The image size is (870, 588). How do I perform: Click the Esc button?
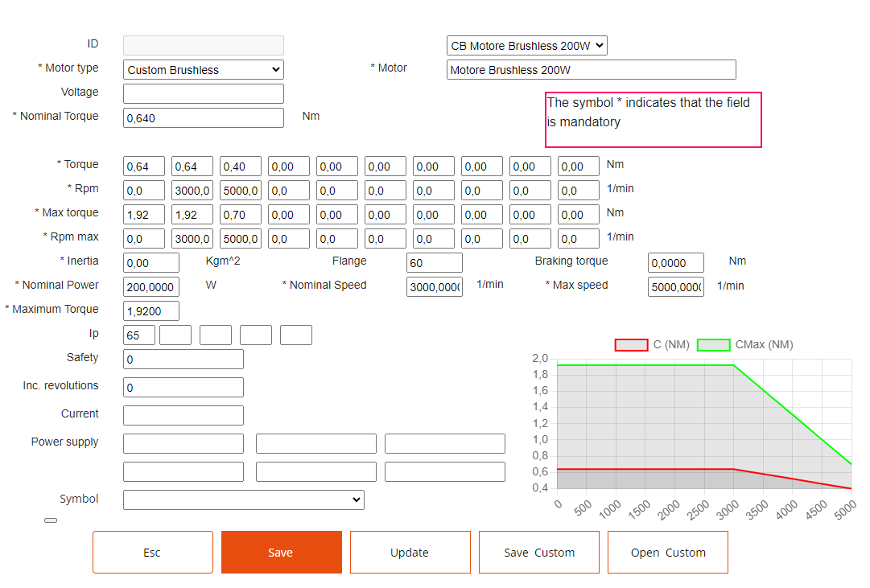[153, 553]
